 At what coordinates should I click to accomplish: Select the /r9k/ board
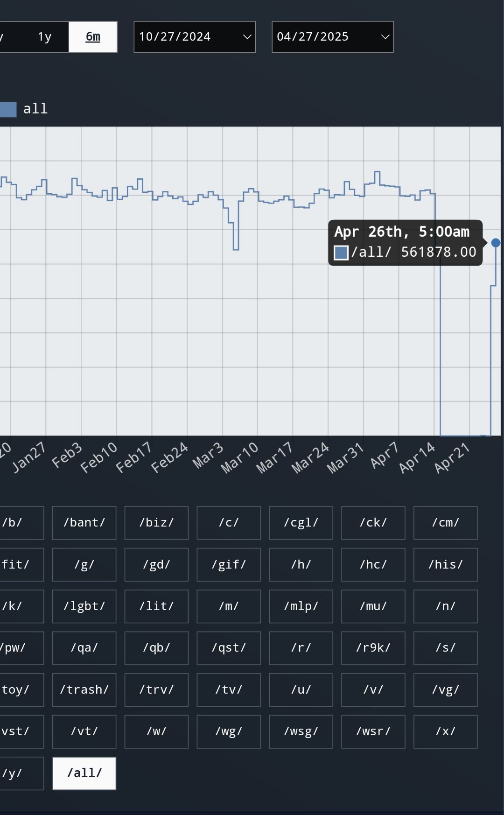click(x=373, y=648)
